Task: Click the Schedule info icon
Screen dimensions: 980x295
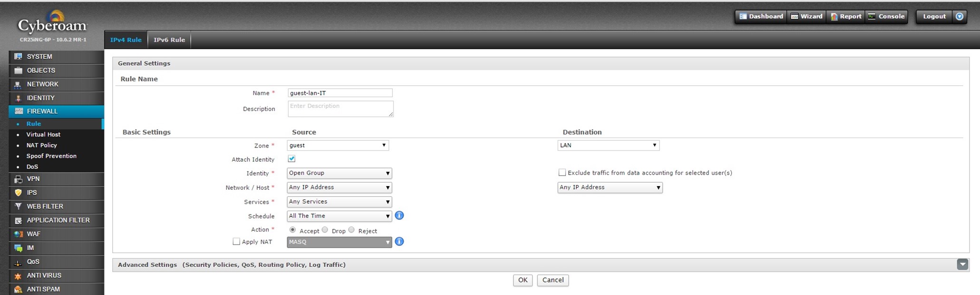Action: 399,216
